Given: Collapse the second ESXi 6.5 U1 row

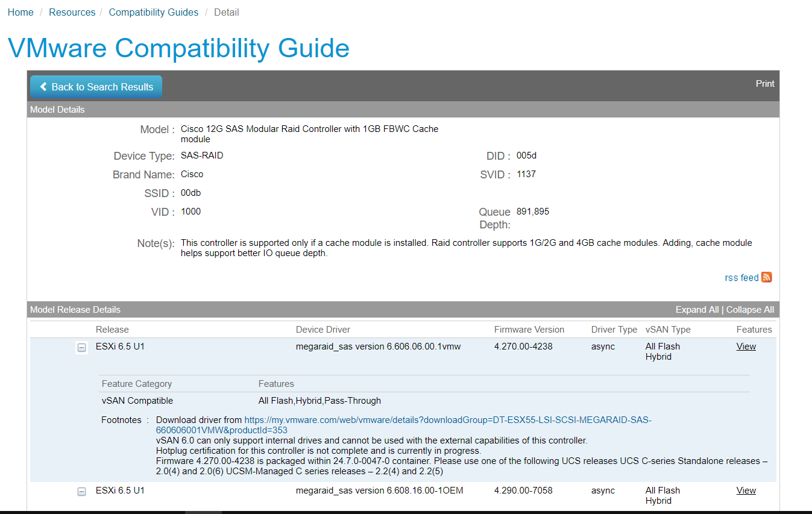Looking at the screenshot, I should (x=81, y=492).
